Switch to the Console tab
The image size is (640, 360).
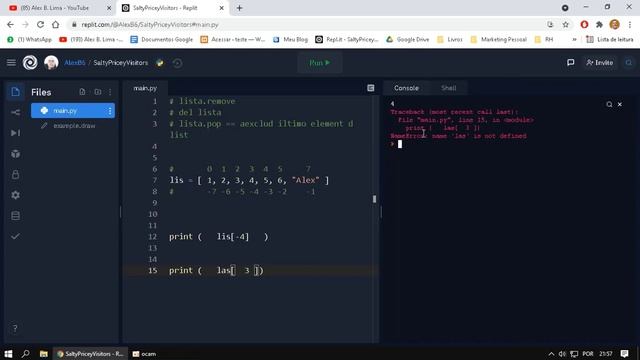pyautogui.click(x=406, y=88)
